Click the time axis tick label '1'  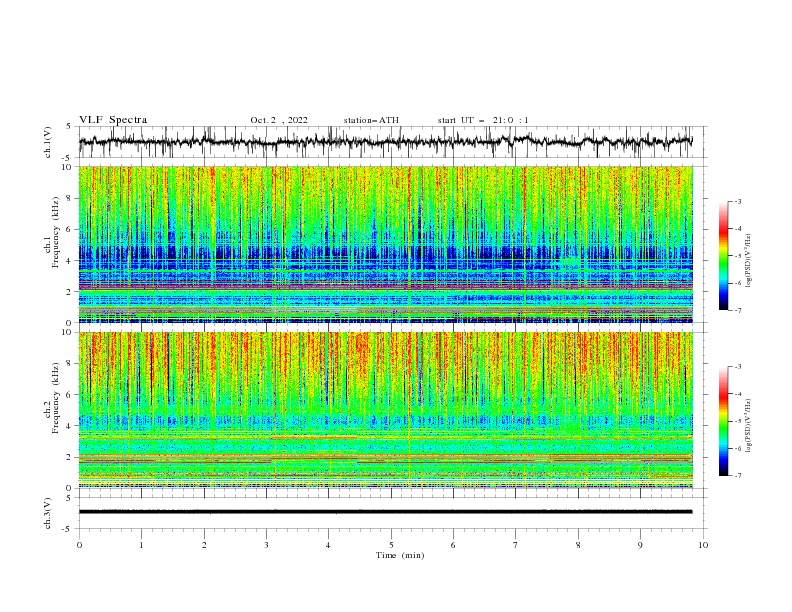pos(141,545)
